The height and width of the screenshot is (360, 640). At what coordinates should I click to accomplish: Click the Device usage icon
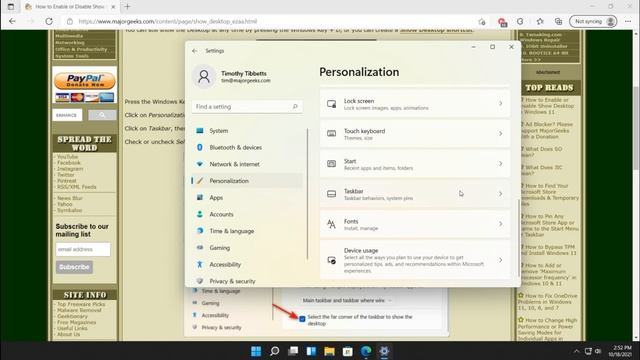[331, 260]
